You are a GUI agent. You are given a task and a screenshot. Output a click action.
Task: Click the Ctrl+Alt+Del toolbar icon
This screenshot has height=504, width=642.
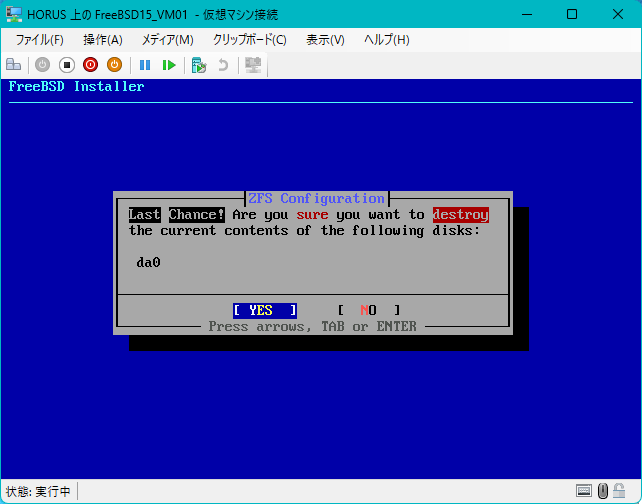click(14, 65)
